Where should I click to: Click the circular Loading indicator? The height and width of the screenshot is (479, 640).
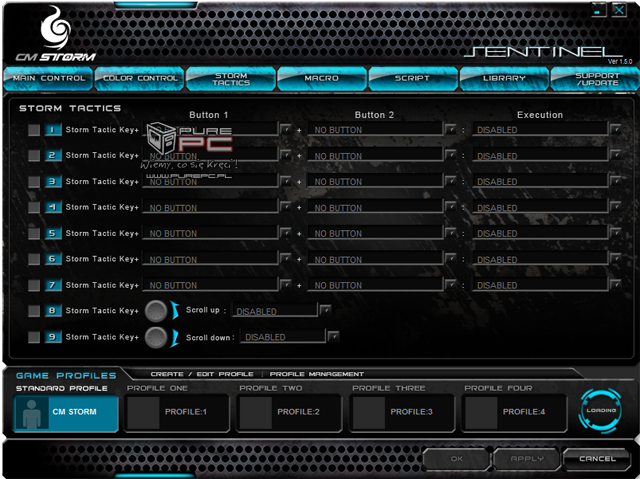point(600,410)
